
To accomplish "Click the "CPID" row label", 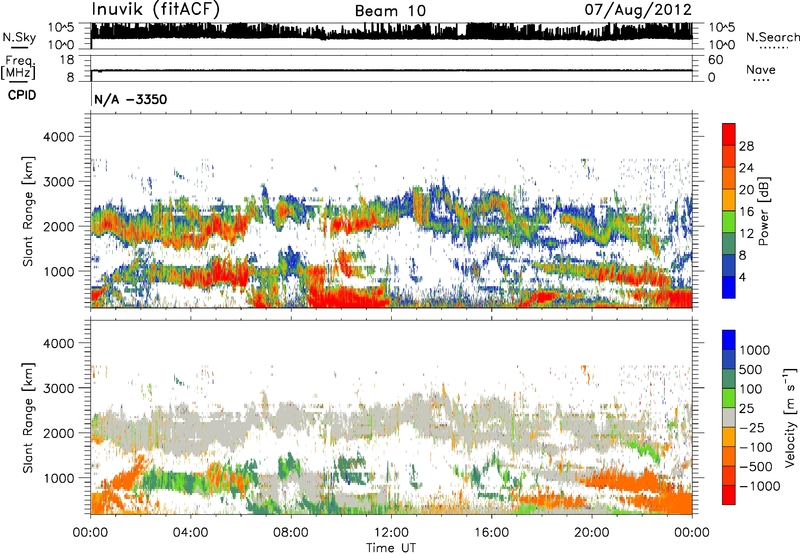I will (x=22, y=95).
